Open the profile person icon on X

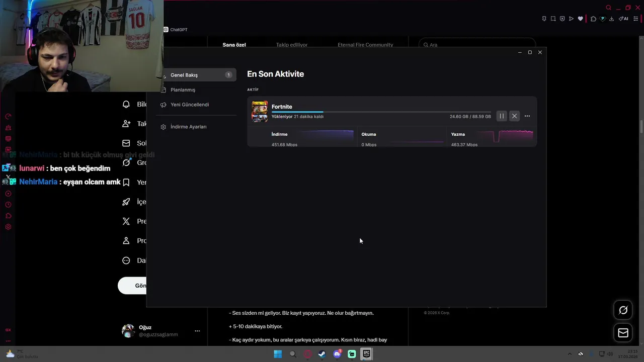coord(126,241)
